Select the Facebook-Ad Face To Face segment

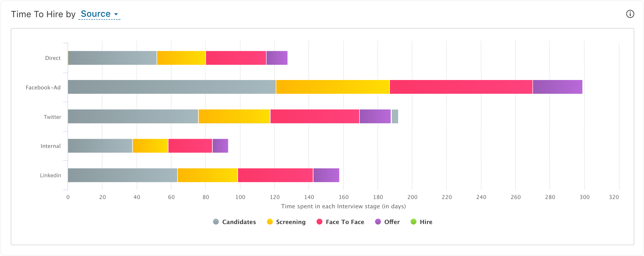(x=461, y=87)
